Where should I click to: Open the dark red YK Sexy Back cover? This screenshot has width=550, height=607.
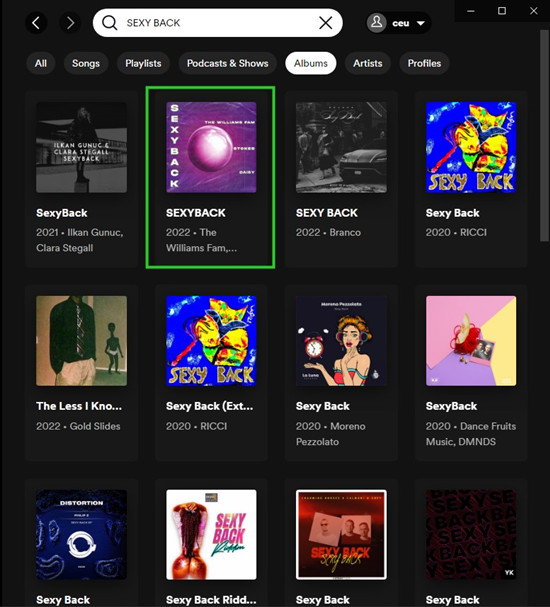coord(471,535)
